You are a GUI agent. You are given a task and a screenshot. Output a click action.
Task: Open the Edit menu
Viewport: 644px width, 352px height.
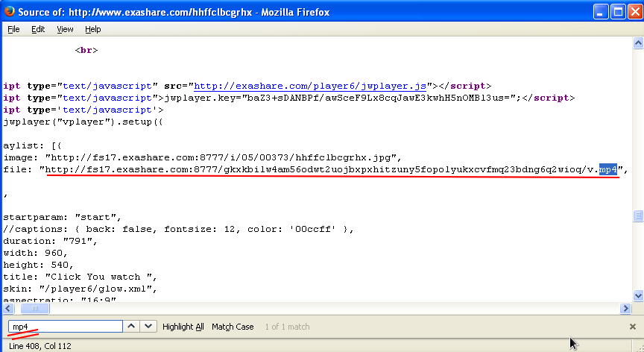point(38,29)
